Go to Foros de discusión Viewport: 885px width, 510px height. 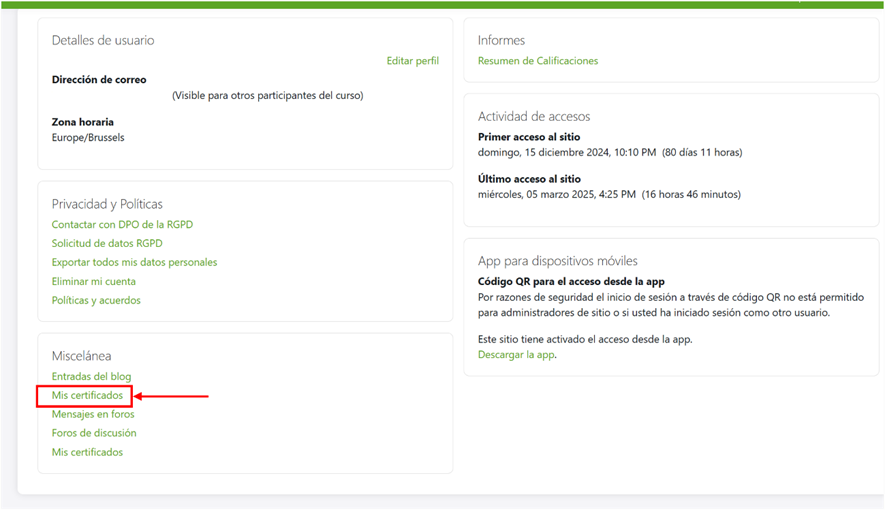pyautogui.click(x=94, y=434)
